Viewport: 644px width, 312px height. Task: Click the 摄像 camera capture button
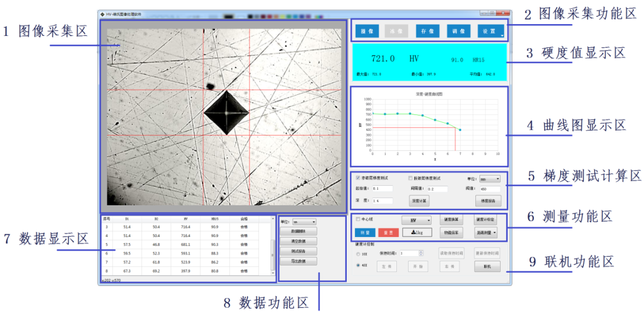pos(366,31)
